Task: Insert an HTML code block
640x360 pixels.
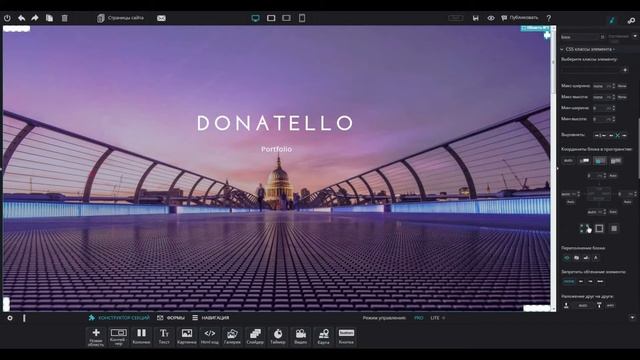Action: (209, 337)
